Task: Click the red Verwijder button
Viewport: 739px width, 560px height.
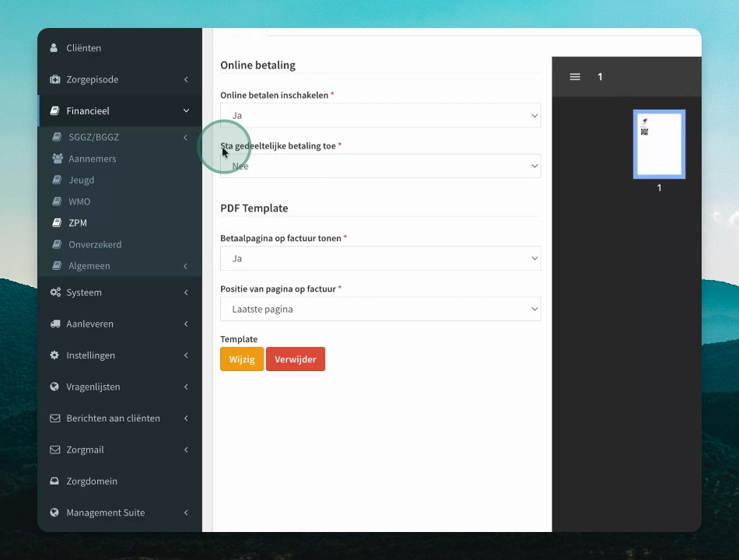Action: (x=296, y=359)
